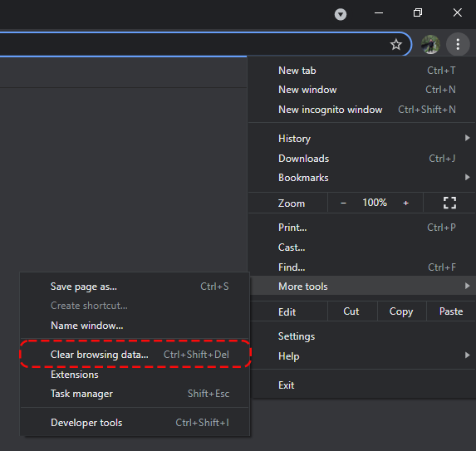The width and height of the screenshot is (476, 451).
Task: Click the Cut button in Edit row
Action: (352, 311)
